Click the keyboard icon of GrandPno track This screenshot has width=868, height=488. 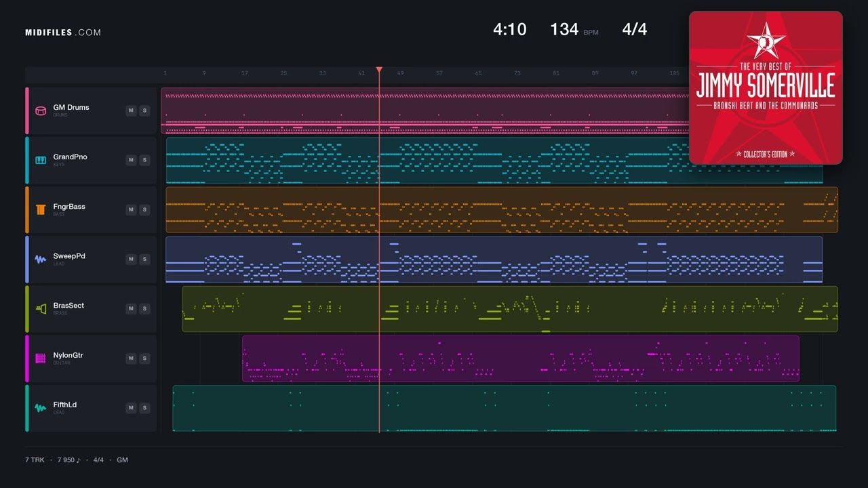tap(41, 160)
